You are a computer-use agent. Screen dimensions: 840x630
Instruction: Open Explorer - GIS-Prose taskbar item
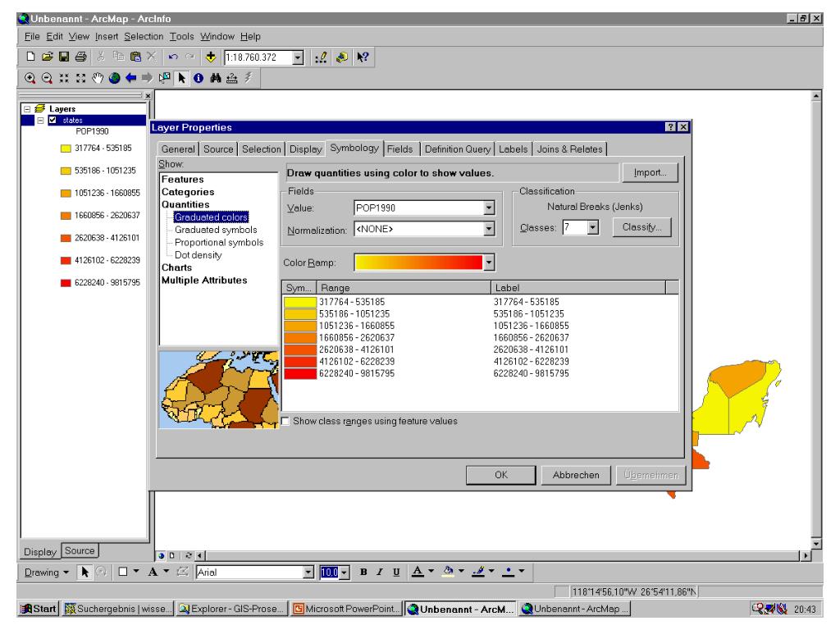(x=231, y=609)
